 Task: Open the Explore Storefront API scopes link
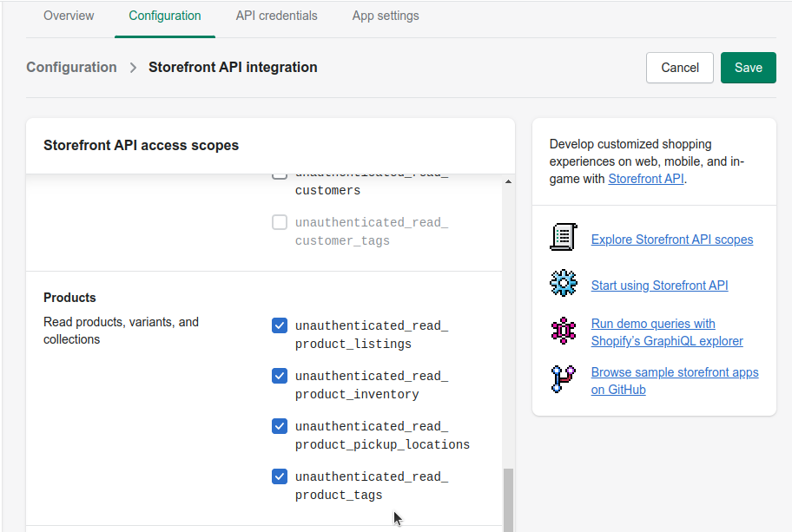click(672, 240)
